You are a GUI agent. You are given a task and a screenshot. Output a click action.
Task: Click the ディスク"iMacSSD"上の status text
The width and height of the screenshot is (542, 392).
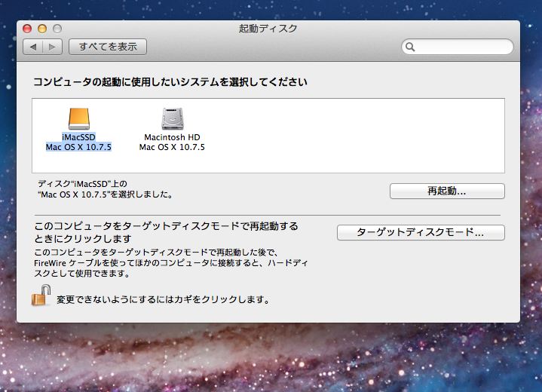pyautogui.click(x=82, y=183)
